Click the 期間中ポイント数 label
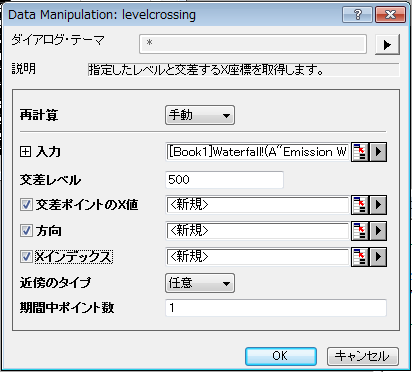This screenshot has height=372, width=412. (67, 308)
